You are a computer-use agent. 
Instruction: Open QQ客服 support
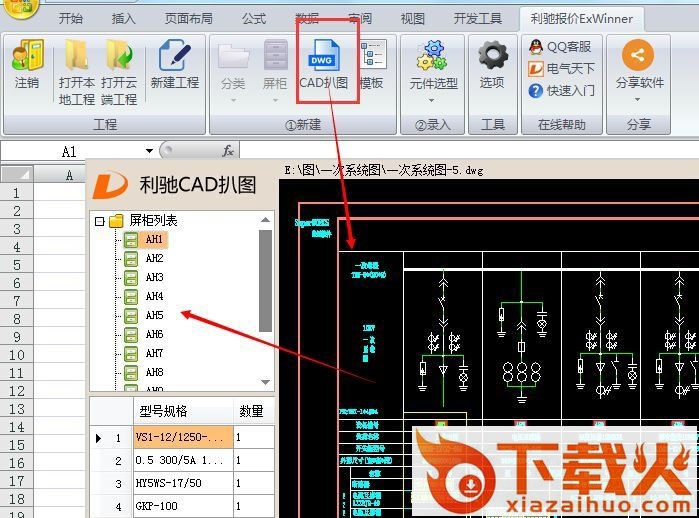(x=560, y=46)
